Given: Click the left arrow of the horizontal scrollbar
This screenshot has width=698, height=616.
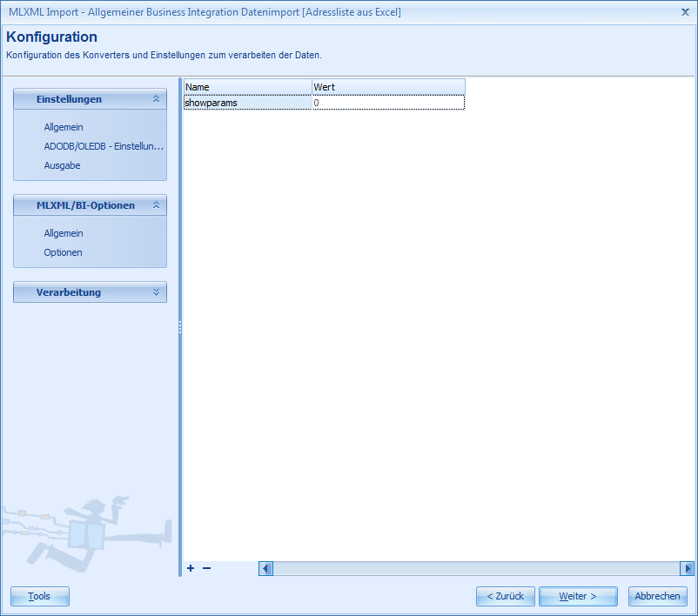Looking at the screenshot, I should tap(265, 568).
